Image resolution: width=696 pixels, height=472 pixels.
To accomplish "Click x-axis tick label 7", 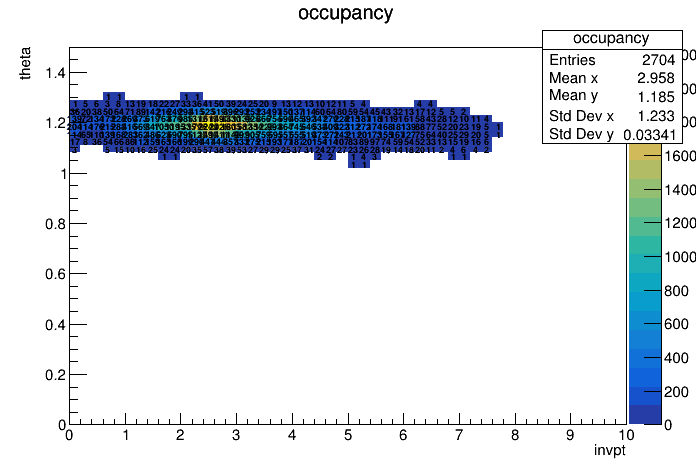I will point(459,435).
